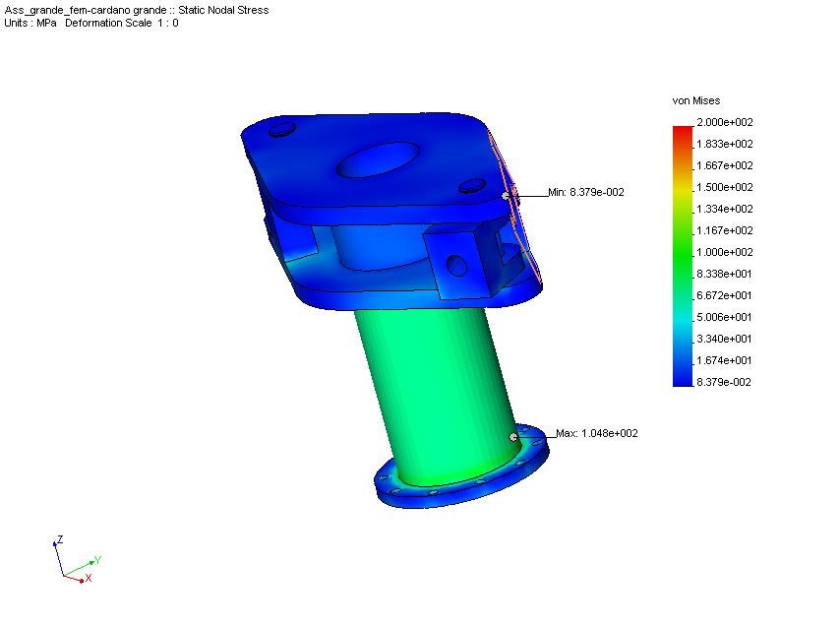Click the 'von Mises' legend title
The image size is (840, 628).
click(x=695, y=100)
